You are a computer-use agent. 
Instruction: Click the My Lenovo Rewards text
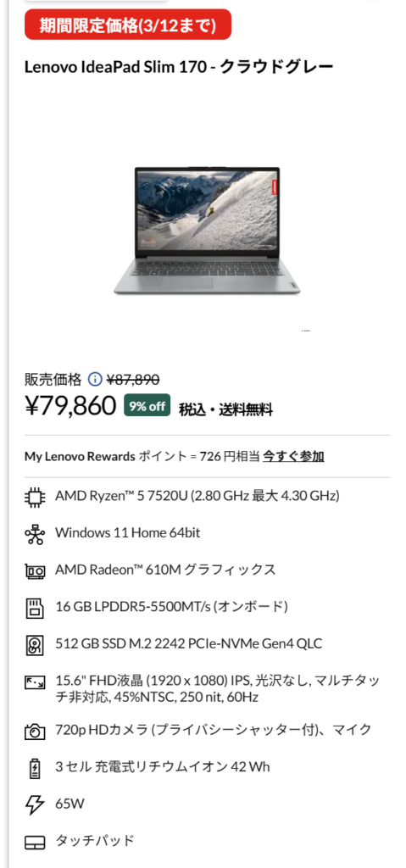(x=80, y=457)
